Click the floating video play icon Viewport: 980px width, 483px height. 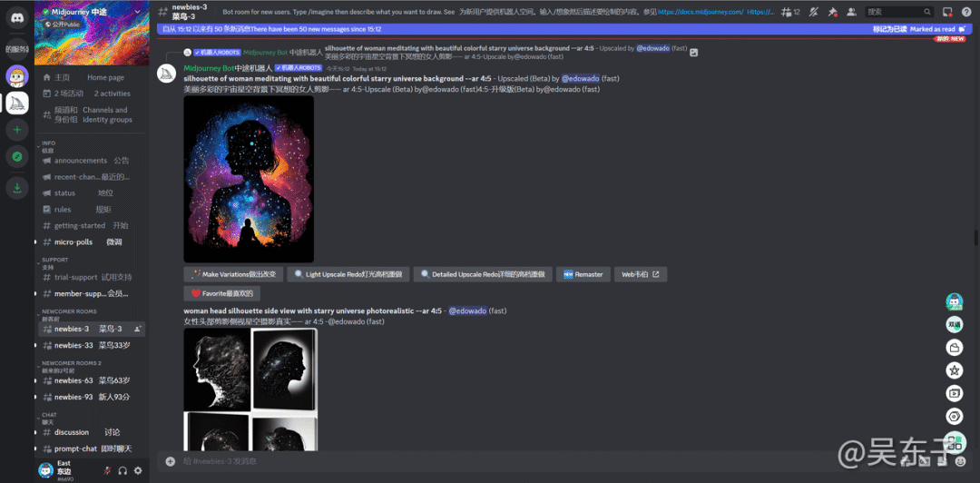pos(954,393)
